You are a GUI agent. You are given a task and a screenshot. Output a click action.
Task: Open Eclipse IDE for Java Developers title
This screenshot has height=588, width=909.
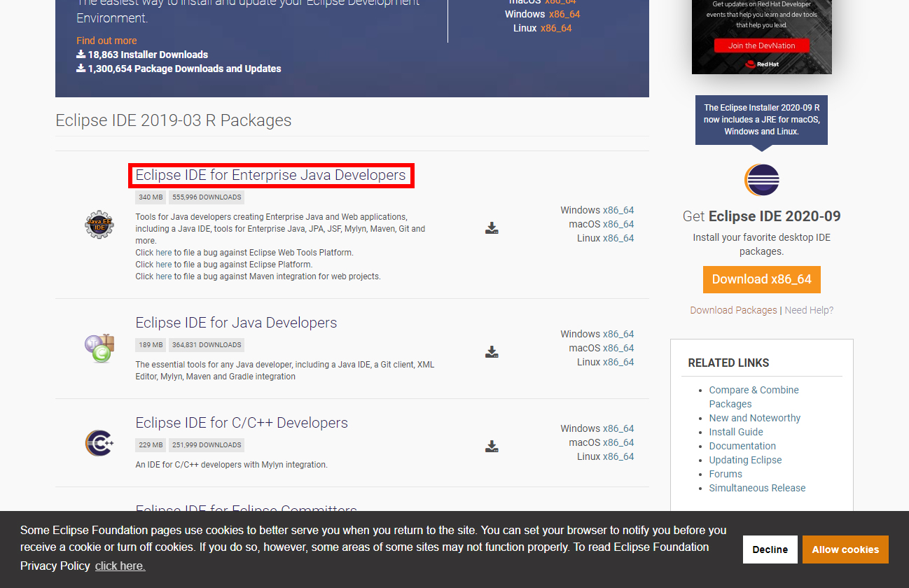pyautogui.click(x=236, y=323)
